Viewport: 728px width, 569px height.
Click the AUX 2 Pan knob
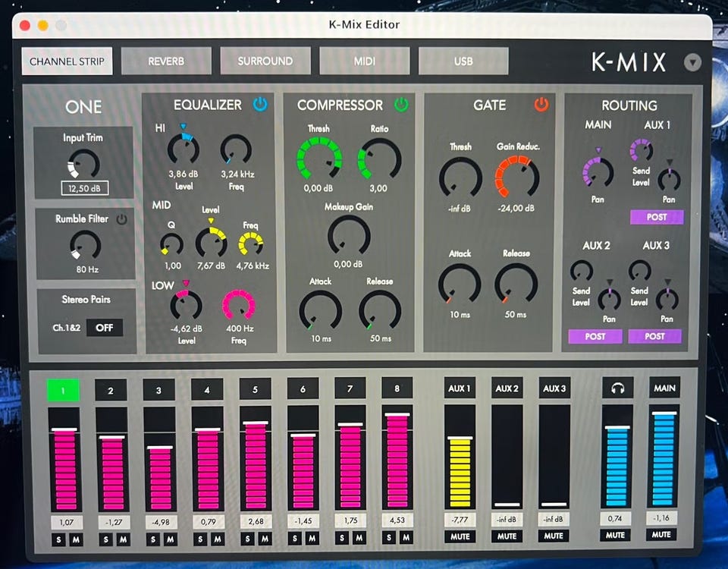click(609, 300)
